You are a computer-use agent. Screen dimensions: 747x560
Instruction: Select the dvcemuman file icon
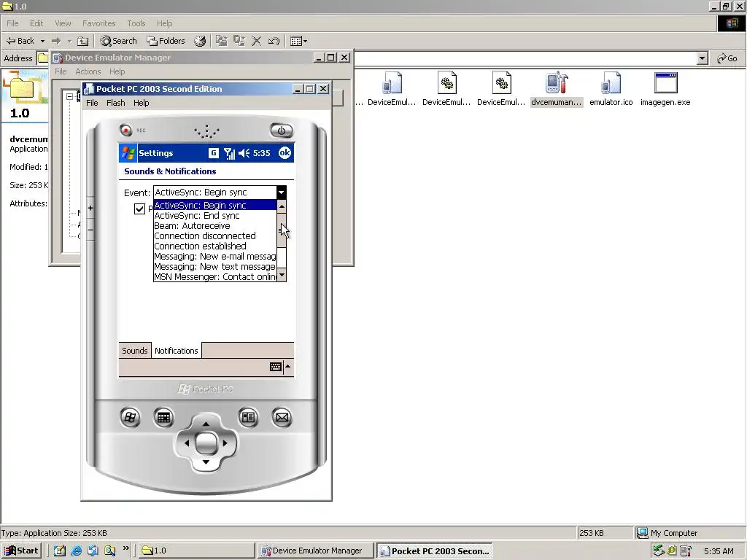pyautogui.click(x=557, y=89)
